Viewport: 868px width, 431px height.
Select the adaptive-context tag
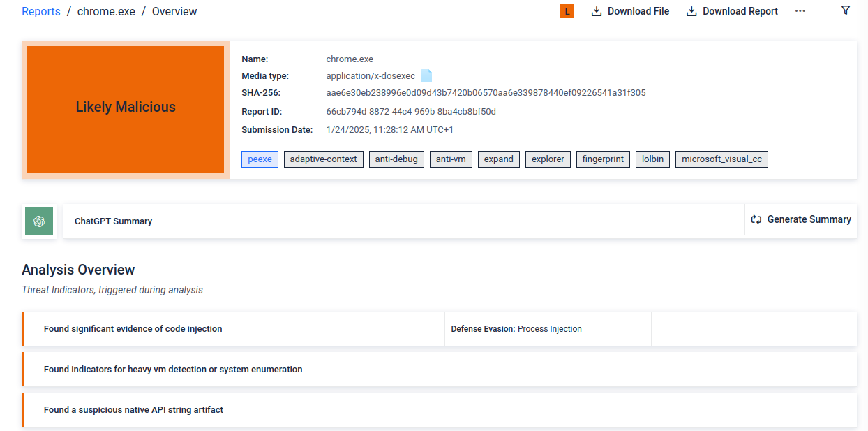[x=323, y=159]
